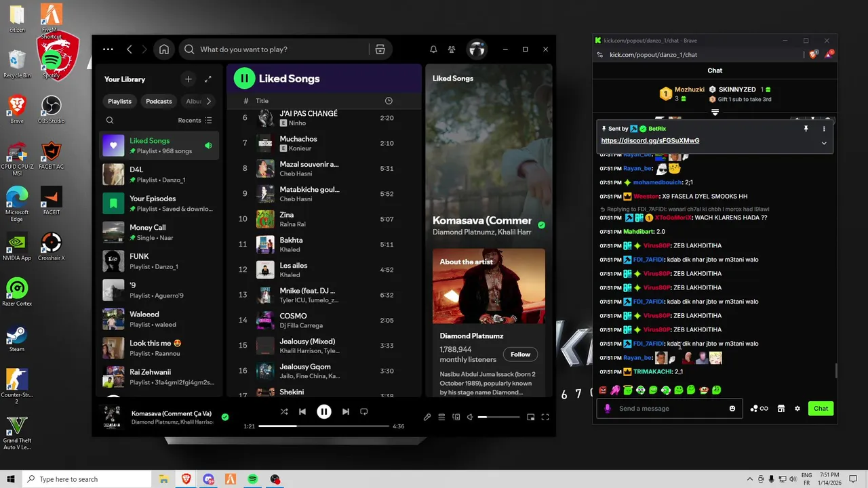The image size is (868, 488).
Task: Send message with green Chat button
Action: pos(821,409)
